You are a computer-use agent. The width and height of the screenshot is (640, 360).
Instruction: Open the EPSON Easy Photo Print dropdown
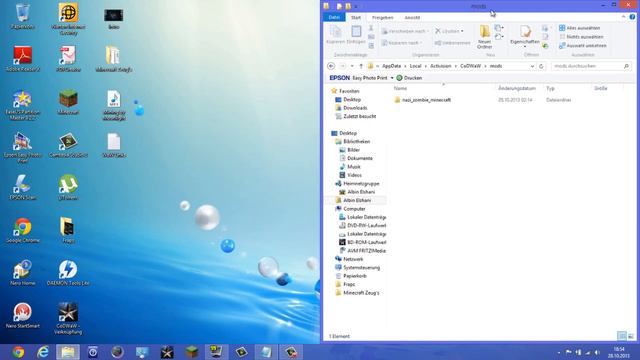click(392, 78)
